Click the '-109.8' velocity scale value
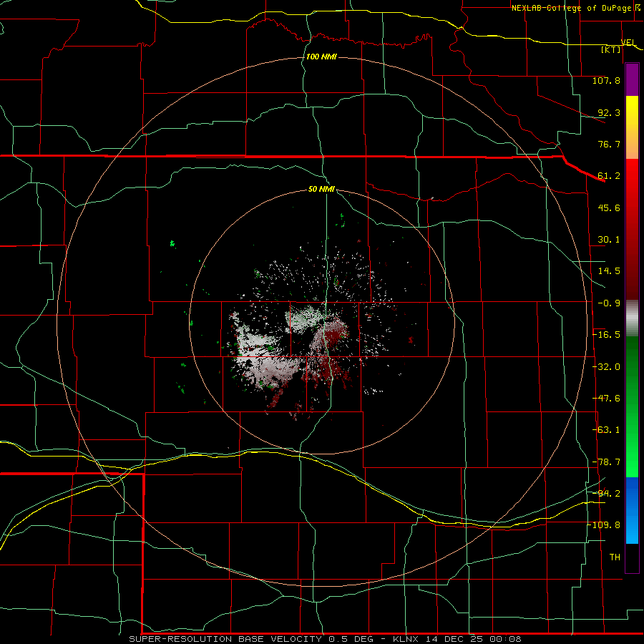The width and height of the screenshot is (644, 644). (x=604, y=525)
